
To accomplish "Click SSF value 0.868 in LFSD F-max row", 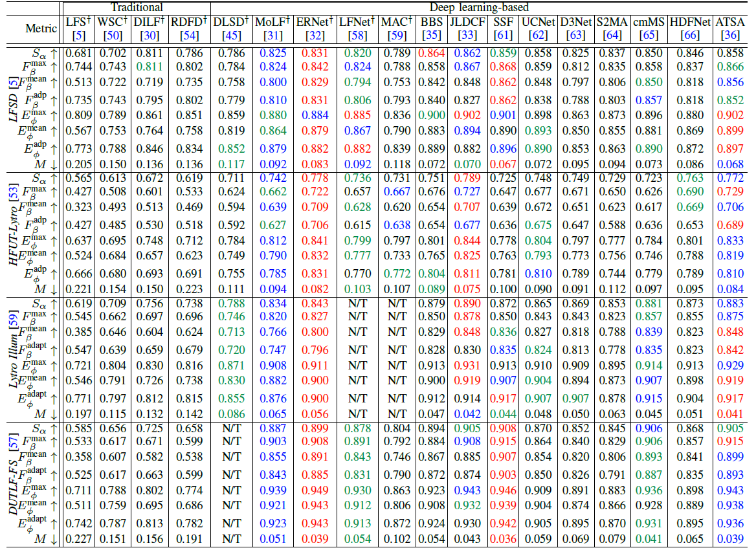I will (x=503, y=67).
